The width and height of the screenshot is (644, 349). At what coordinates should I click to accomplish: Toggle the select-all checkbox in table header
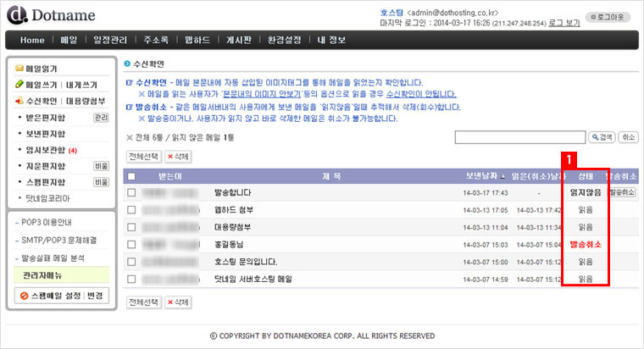[131, 176]
